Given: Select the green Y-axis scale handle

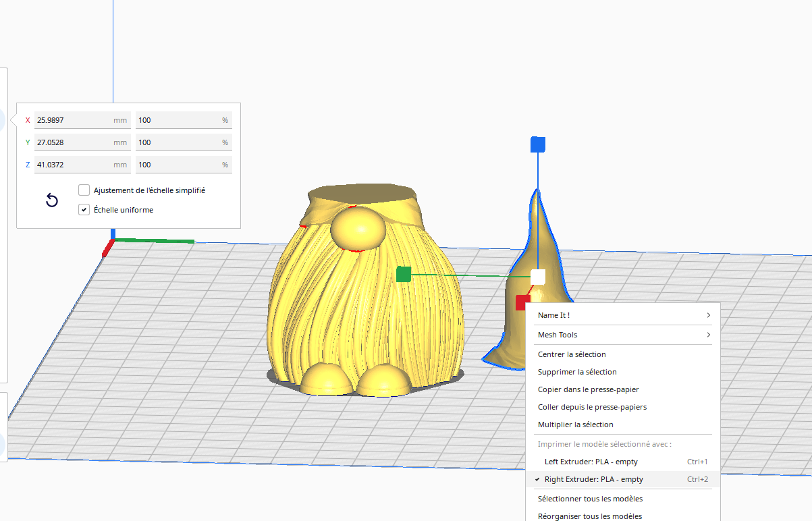Looking at the screenshot, I should (404, 274).
